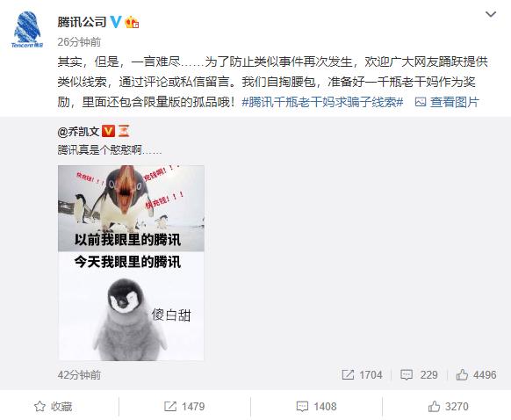Repost this post showing 1479 forwards
The width and height of the screenshot is (511, 420).
click(x=184, y=407)
